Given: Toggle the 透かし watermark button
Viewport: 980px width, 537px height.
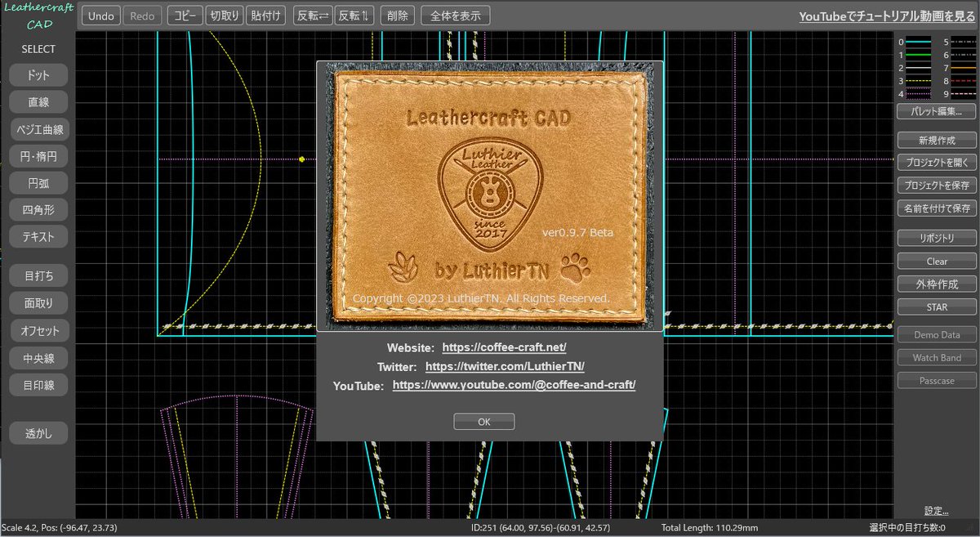Looking at the screenshot, I should pos(38,434).
